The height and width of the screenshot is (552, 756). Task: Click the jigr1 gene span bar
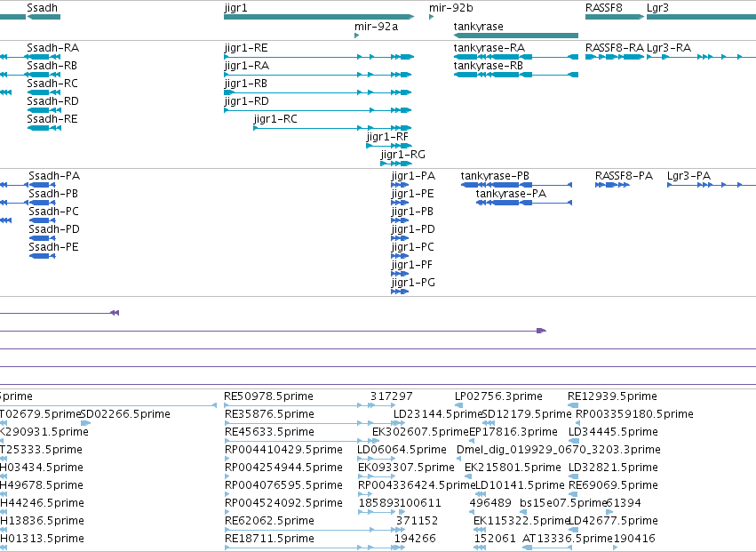pyautogui.click(x=319, y=17)
